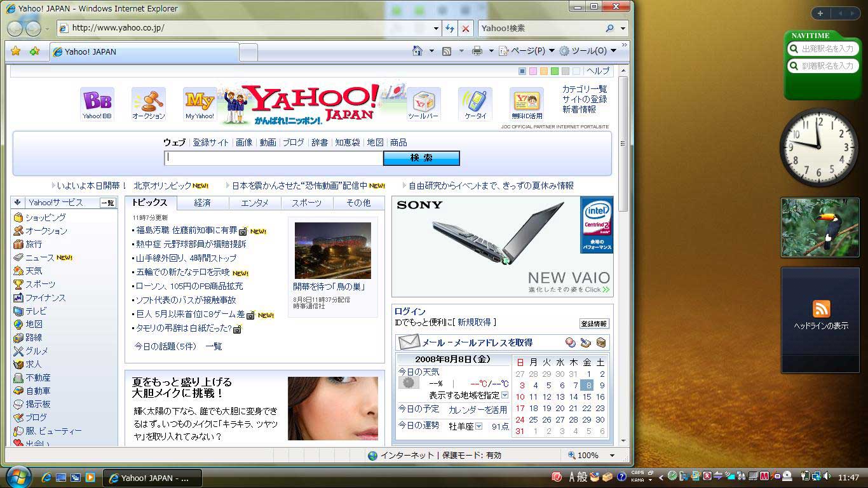Image resolution: width=868 pixels, height=488 pixels.
Task: Open the ツールバー toolbar icon
Action: click(x=423, y=104)
